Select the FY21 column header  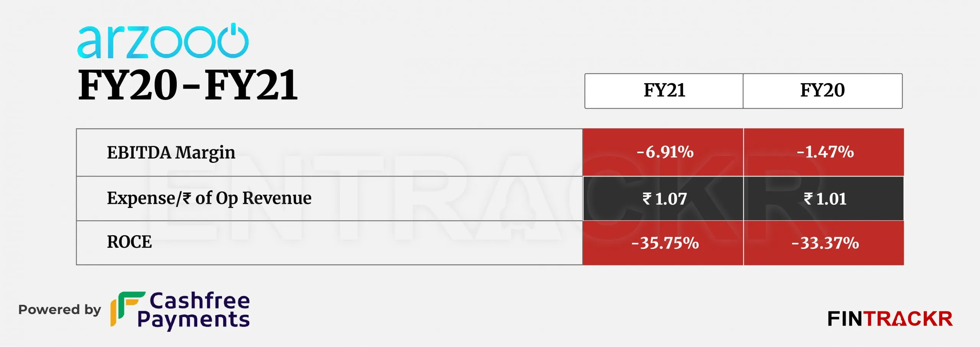(x=664, y=91)
